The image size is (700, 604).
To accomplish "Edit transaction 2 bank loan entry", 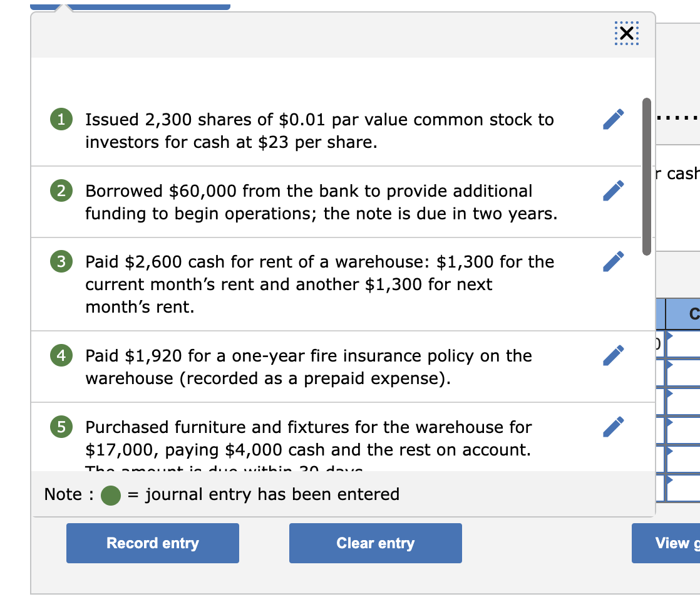I will point(614,190).
